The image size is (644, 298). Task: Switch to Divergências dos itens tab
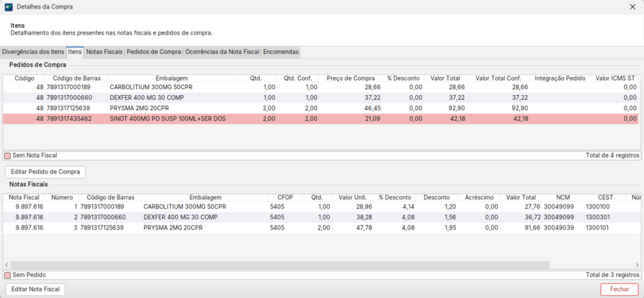(x=33, y=52)
